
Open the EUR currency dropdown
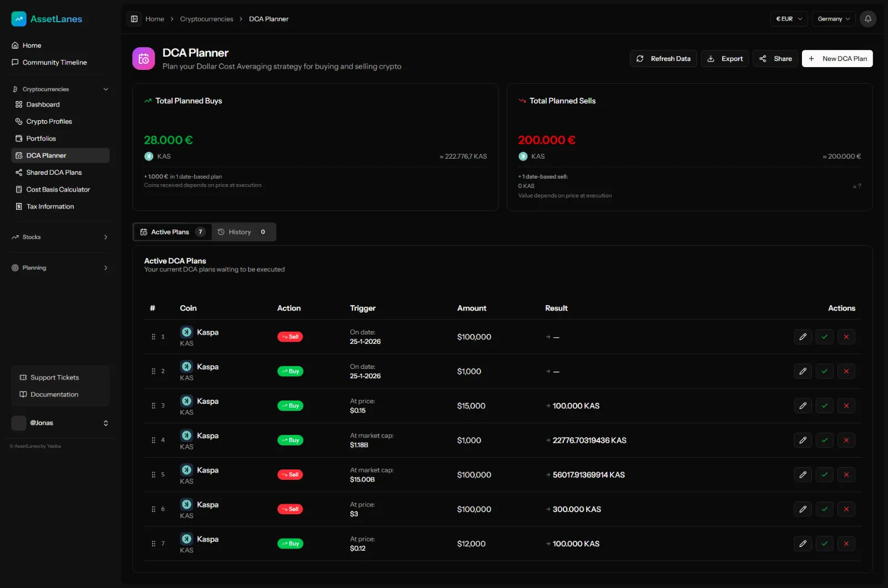pos(789,19)
